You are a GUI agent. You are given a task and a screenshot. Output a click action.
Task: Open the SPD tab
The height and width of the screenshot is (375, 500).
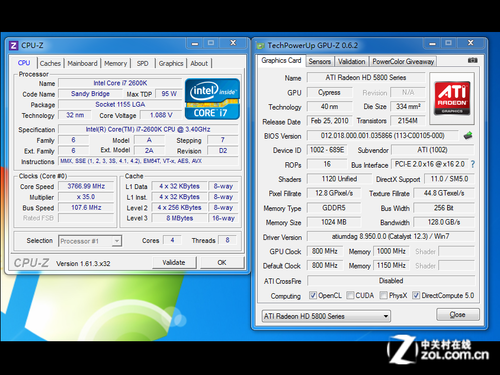(x=142, y=63)
